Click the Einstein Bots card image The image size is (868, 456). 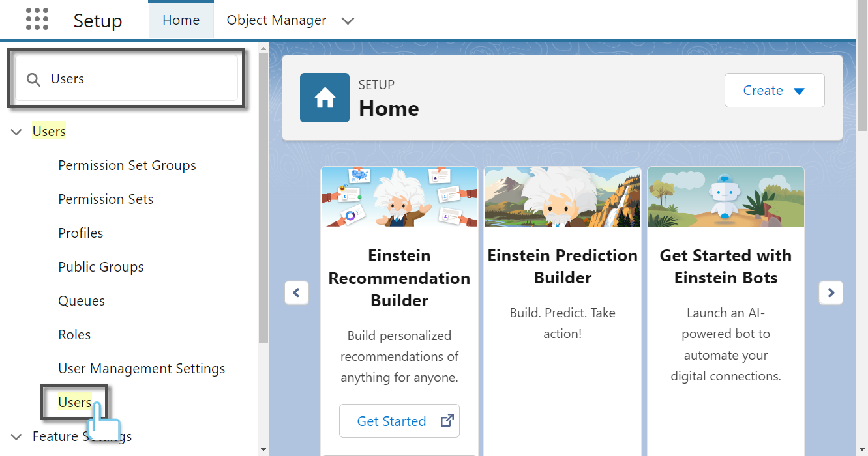[x=726, y=197]
